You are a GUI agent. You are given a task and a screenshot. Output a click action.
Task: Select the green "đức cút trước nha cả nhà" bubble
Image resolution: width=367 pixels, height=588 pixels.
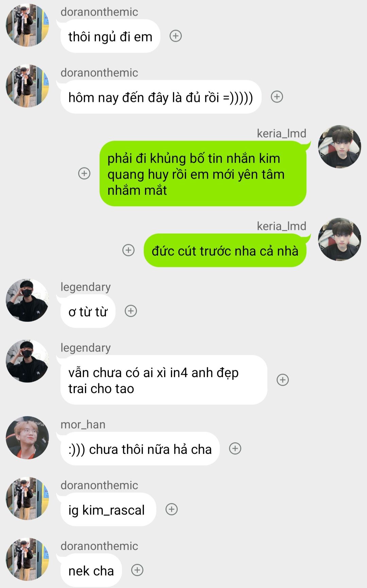coord(225,251)
